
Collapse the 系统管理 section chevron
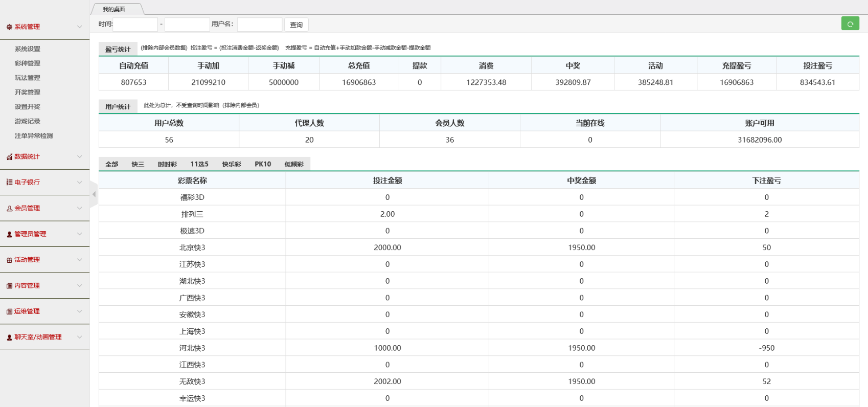(x=79, y=27)
